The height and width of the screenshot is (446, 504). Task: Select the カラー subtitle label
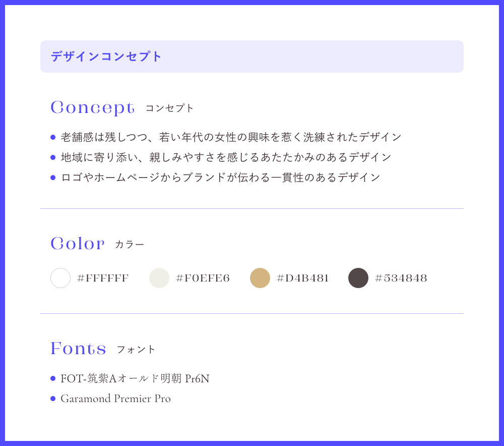(x=130, y=245)
